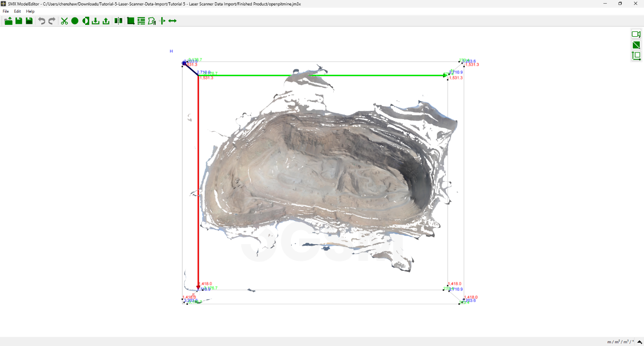Click the units label m / m² / m³ / °

(620, 342)
